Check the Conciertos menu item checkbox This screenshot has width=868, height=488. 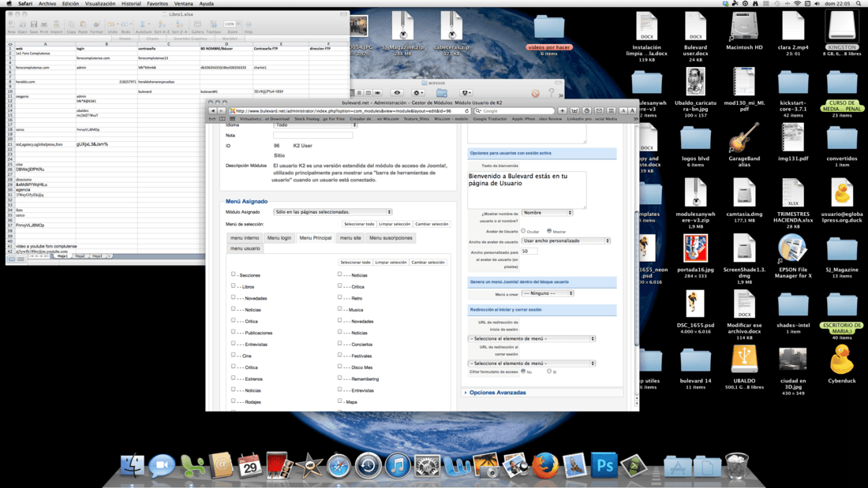click(339, 343)
